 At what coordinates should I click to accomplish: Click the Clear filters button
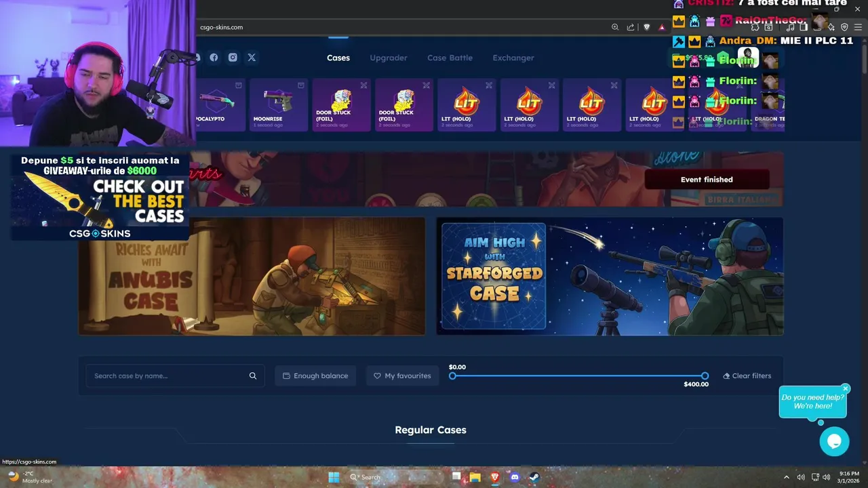click(x=747, y=375)
